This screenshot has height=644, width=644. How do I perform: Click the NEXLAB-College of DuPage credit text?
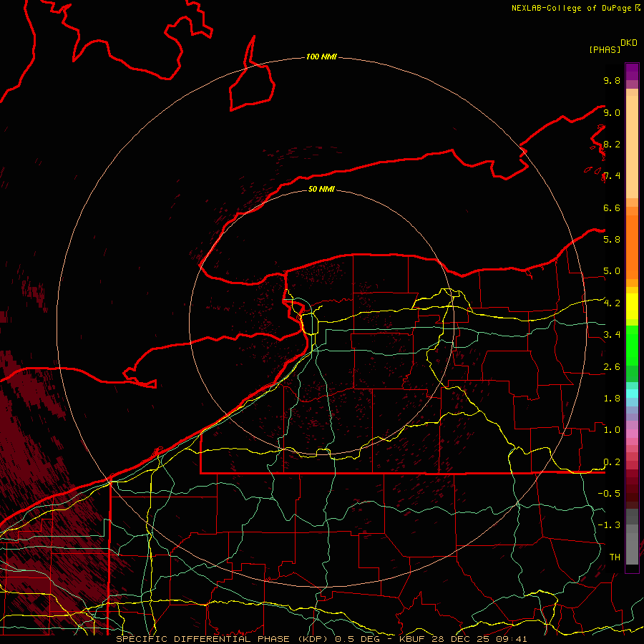click(x=572, y=8)
